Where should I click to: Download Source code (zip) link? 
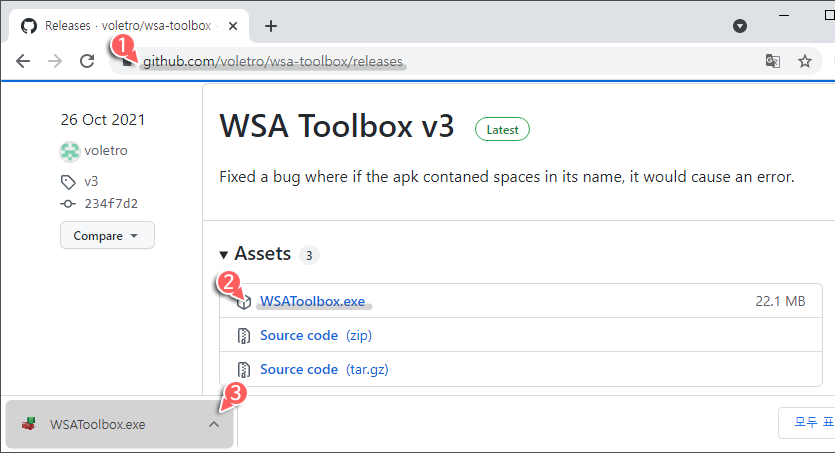(316, 335)
